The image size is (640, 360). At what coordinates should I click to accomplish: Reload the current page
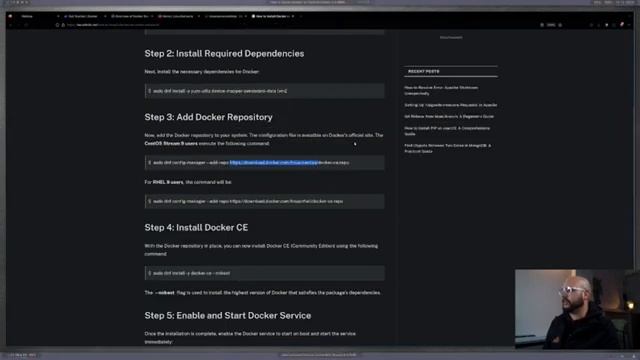[26, 25]
